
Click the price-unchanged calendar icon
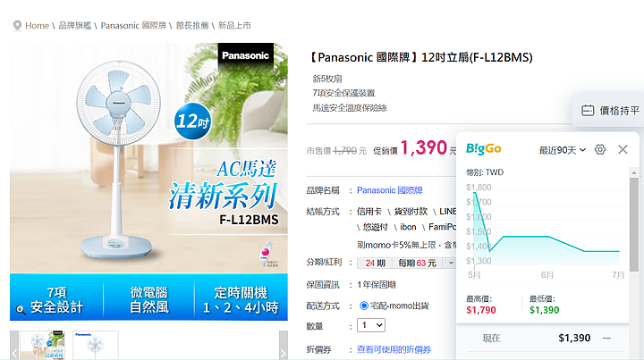(x=588, y=110)
